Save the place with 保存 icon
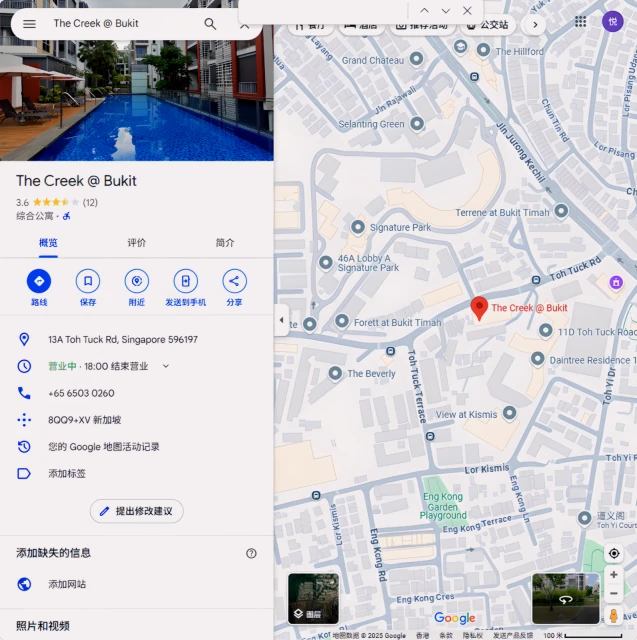The image size is (637, 640). tap(88, 281)
